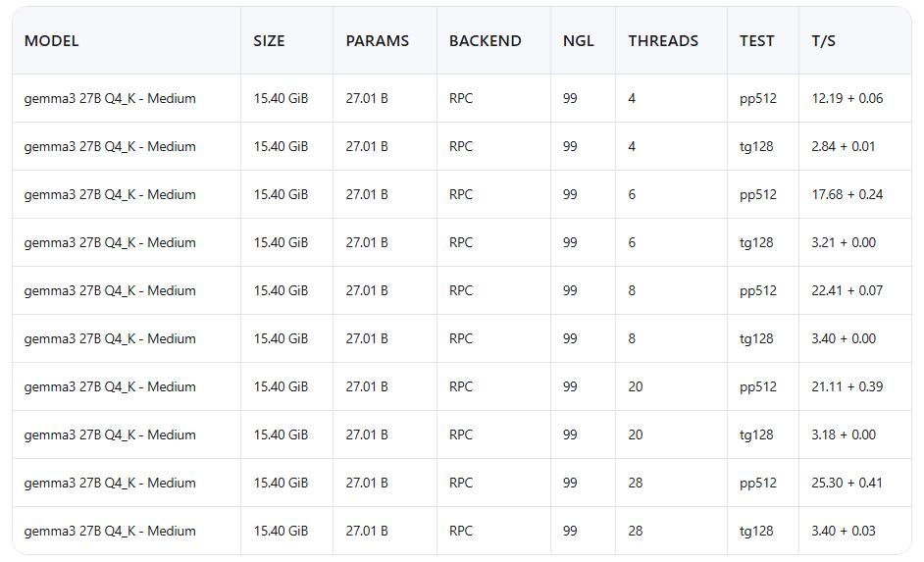924x562 pixels.
Task: Click the NGL column header
Action: pos(579,41)
